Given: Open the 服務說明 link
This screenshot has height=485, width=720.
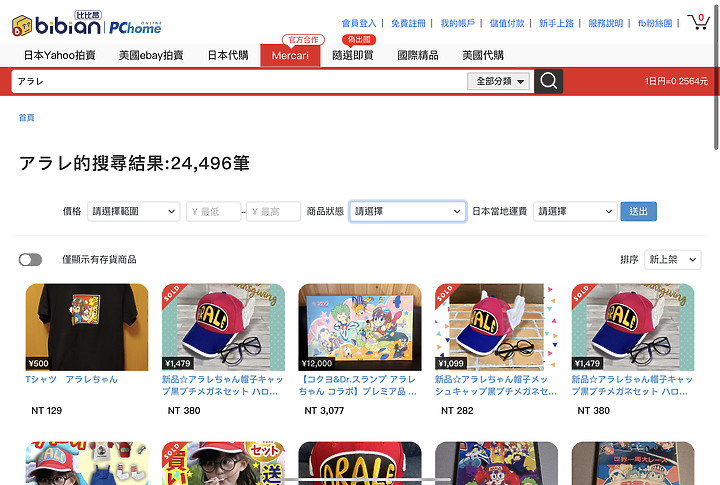Looking at the screenshot, I should click(x=606, y=23).
